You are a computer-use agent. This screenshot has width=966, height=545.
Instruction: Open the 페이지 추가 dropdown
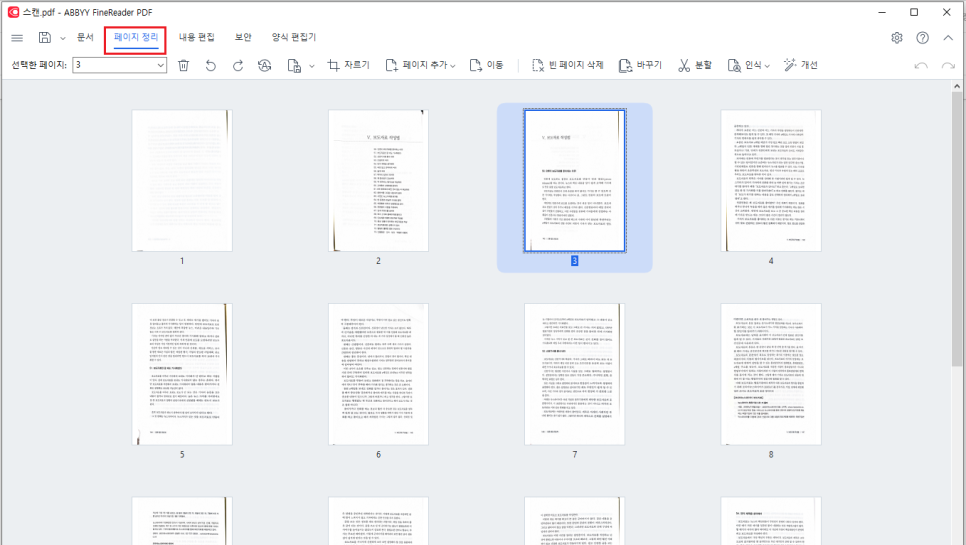click(420, 65)
